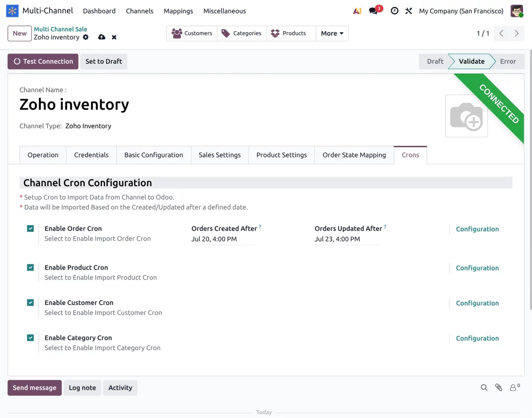Upload channel image via camera placeholder
532x418 pixels.
pyautogui.click(x=466, y=116)
